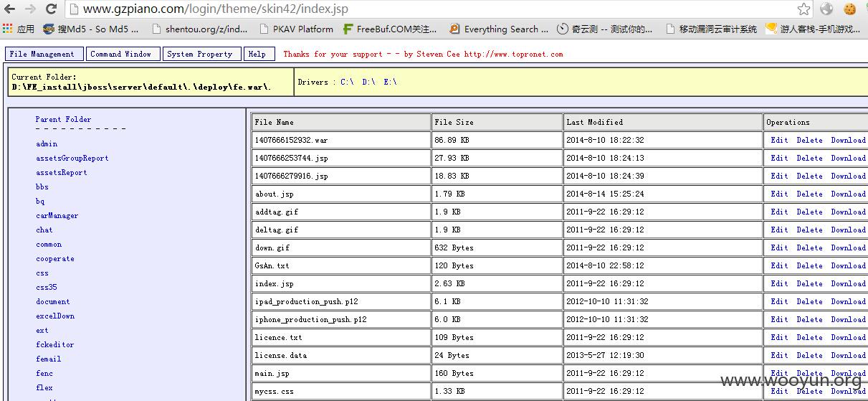
Task: Open the femail folder
Action: 49,359
